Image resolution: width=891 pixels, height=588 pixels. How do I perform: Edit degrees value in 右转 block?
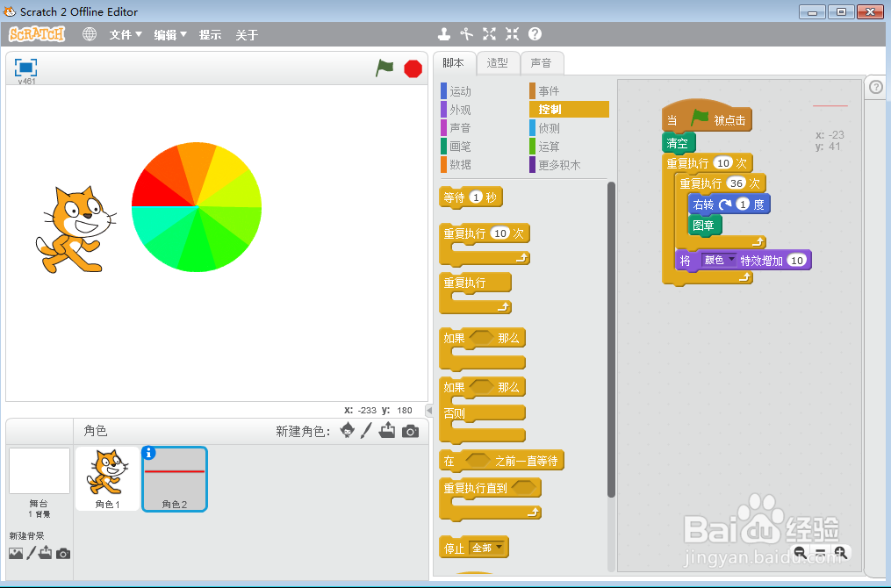tap(743, 204)
